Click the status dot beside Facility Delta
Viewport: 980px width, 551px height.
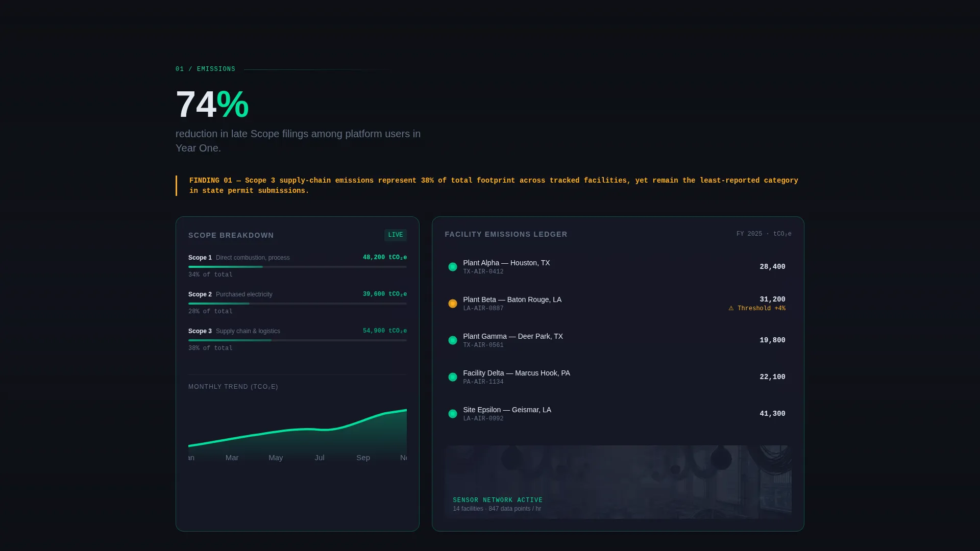(452, 377)
